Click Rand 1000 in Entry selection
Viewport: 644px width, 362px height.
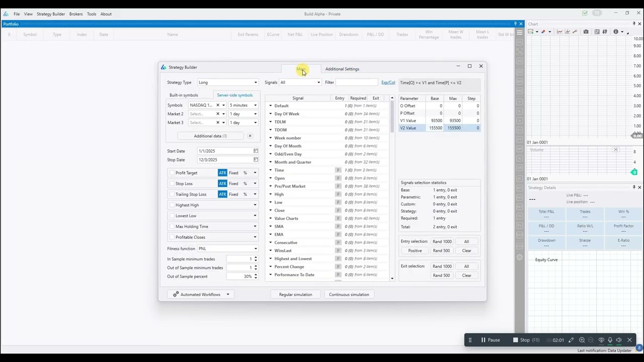coord(442,242)
